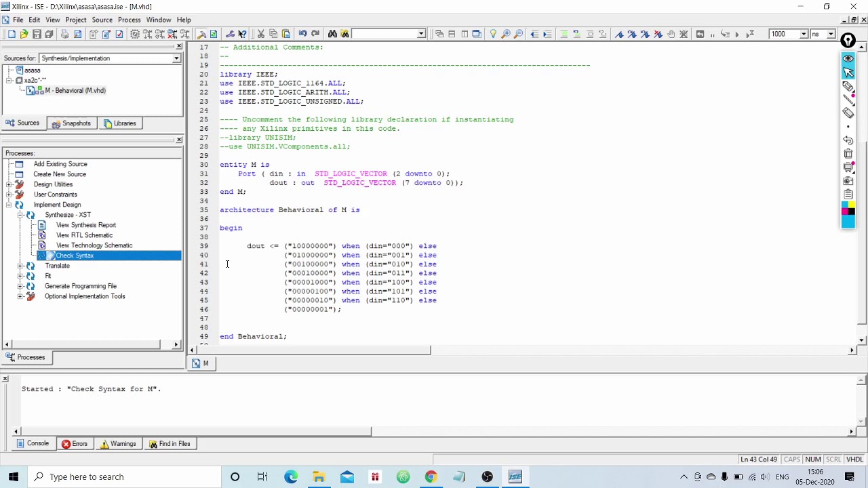The height and width of the screenshot is (488, 868).
Task: Click the Windows Start button
Action: pos(14,476)
